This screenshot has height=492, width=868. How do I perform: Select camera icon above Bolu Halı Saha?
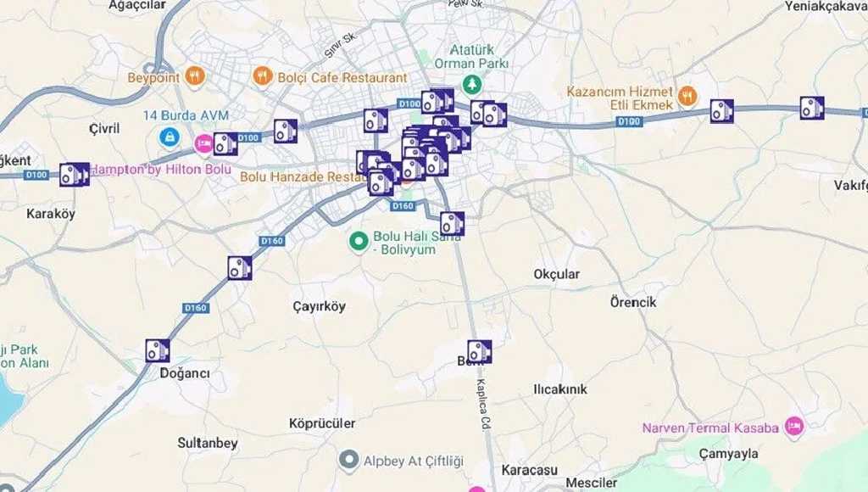point(453,224)
